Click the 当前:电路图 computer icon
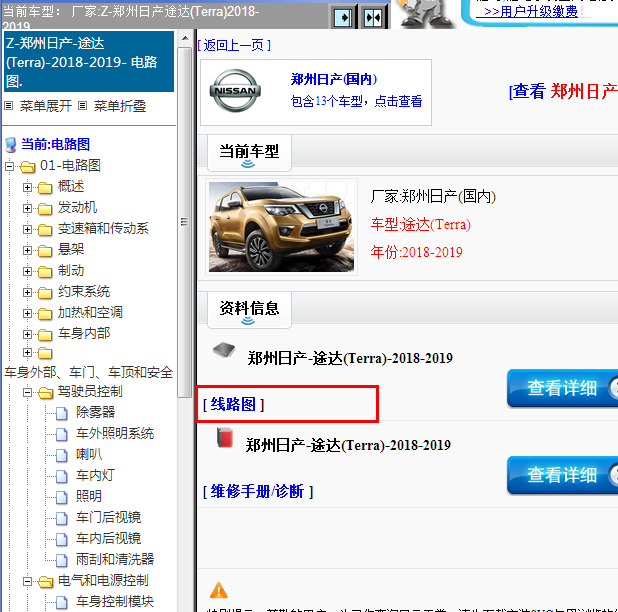Viewport: 618px width, 612px height. click(x=11, y=145)
